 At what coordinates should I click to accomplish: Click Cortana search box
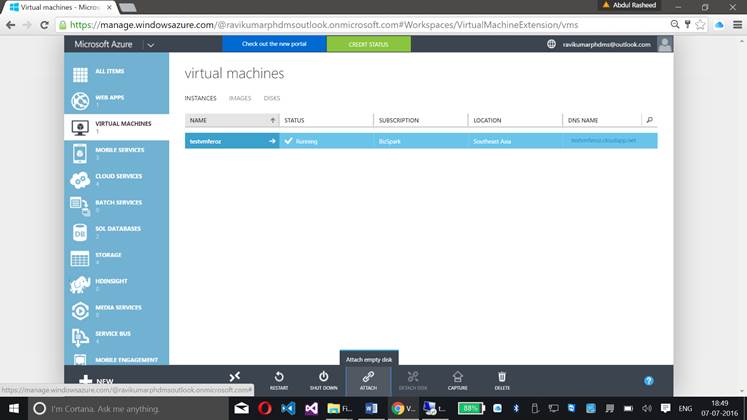point(129,409)
